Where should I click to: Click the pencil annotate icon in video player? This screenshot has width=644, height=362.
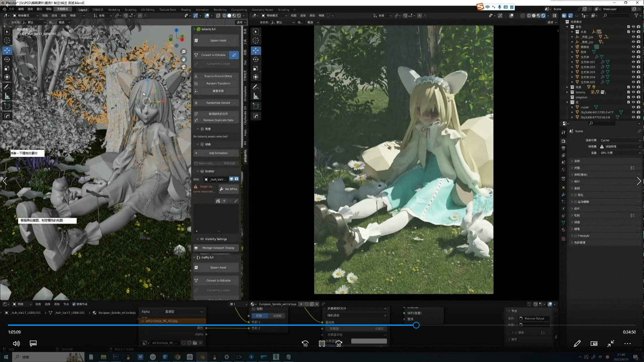[577, 344]
